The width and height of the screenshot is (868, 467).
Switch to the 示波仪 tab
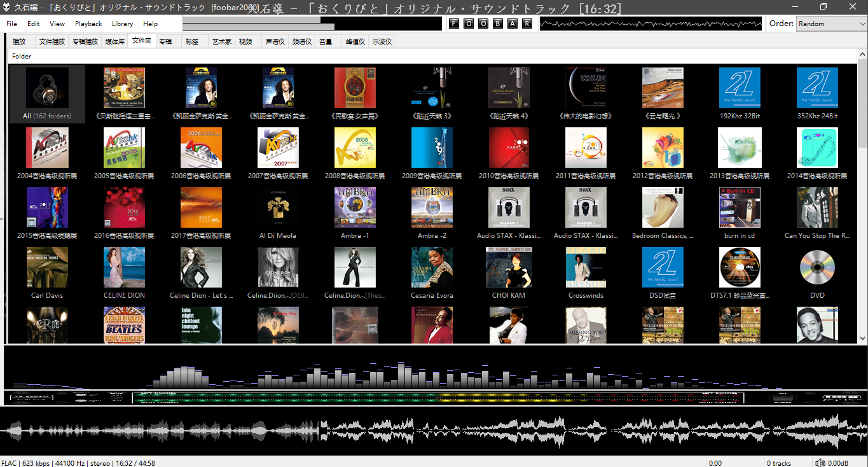(382, 41)
